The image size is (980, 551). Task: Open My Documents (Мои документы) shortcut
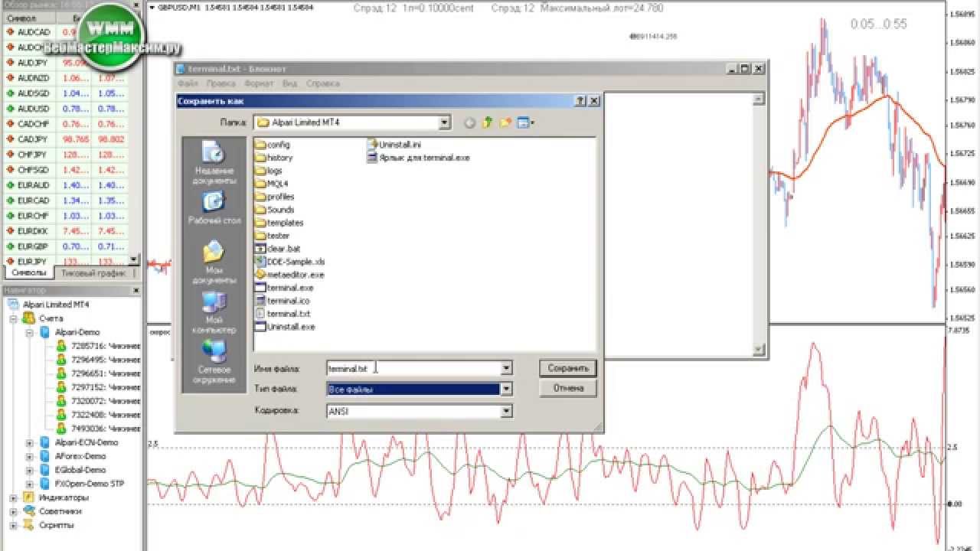214,262
